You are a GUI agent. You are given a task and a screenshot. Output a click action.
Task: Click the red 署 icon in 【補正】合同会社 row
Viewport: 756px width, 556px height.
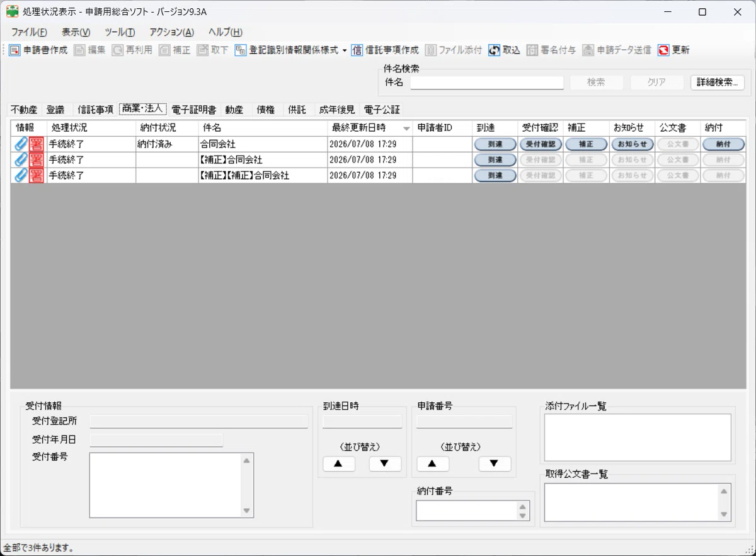37,159
